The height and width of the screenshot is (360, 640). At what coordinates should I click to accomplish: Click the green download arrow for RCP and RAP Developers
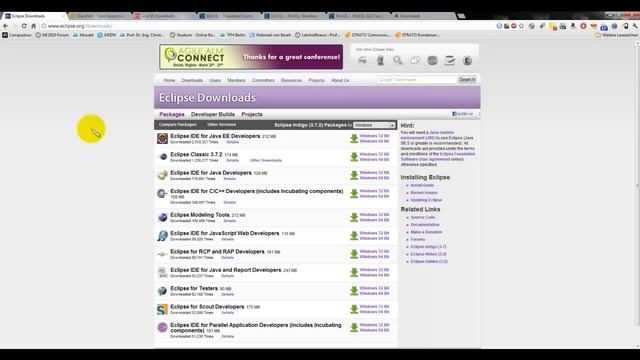click(x=354, y=254)
